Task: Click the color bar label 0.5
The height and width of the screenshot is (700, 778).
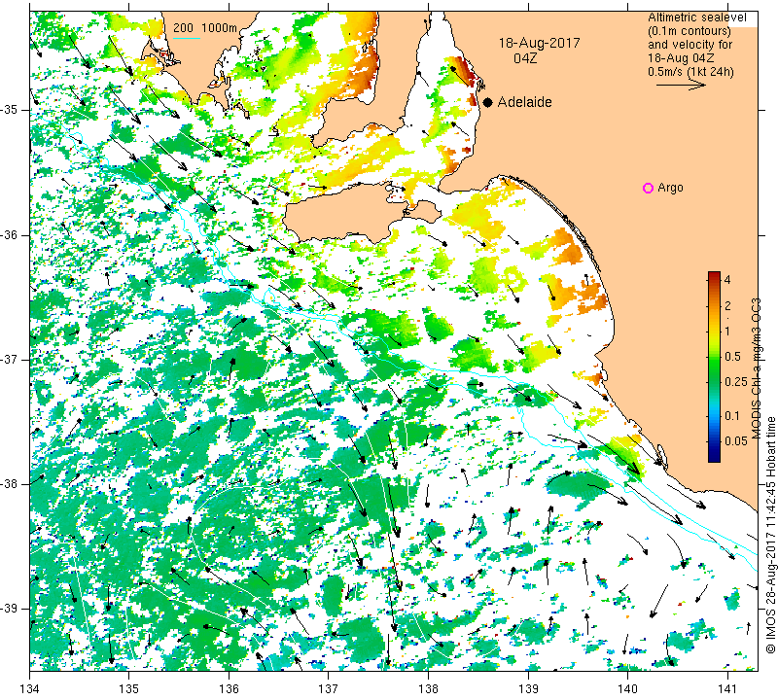Action: click(x=733, y=356)
